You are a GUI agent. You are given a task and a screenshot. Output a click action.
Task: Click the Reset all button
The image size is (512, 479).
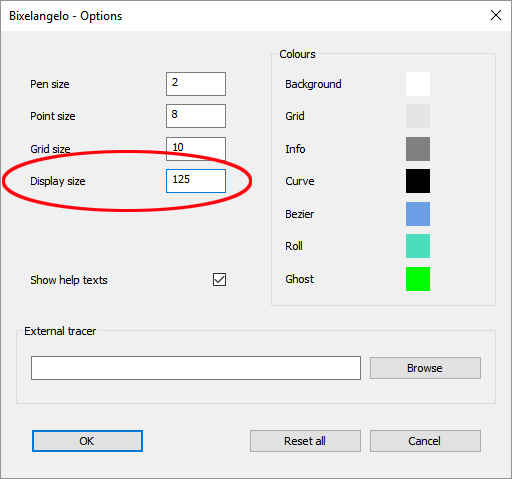(x=305, y=441)
